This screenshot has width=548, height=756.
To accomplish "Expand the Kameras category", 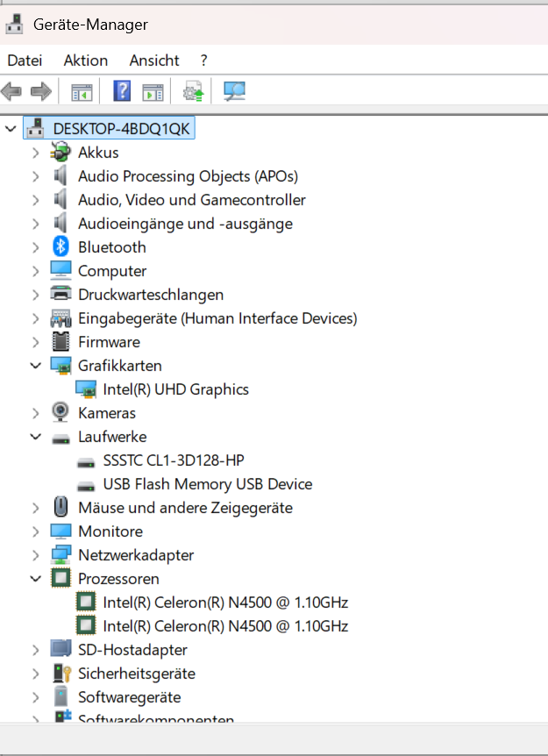I will 36,413.
